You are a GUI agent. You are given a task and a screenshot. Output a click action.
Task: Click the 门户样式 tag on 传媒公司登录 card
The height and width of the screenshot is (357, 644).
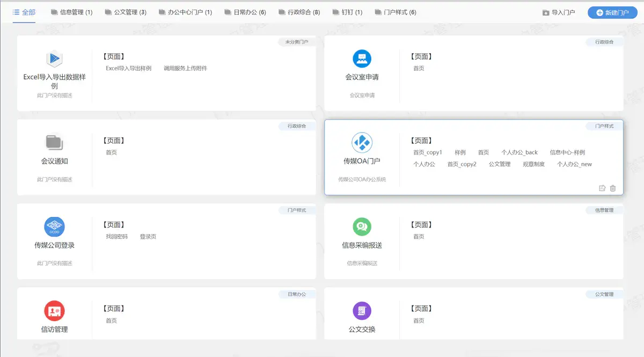pos(297,210)
